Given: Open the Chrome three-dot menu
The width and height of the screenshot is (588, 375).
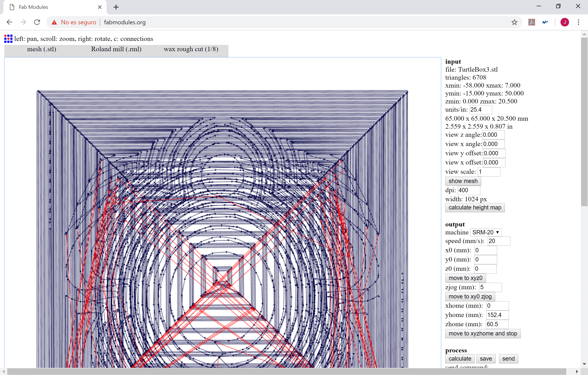Looking at the screenshot, I should [578, 22].
